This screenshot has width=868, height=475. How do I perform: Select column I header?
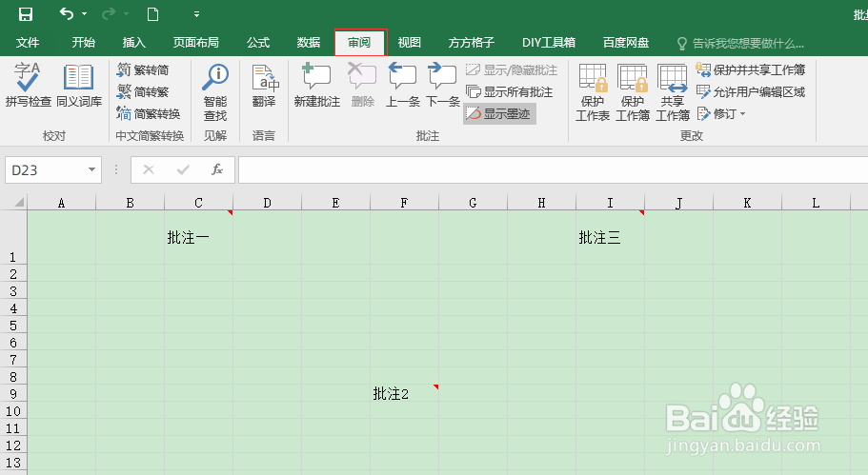pos(610,203)
